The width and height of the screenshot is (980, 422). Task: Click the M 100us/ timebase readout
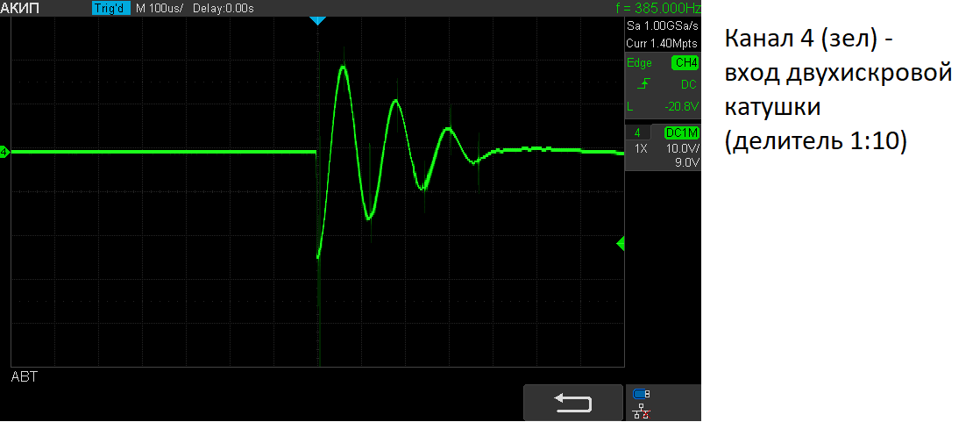tap(160, 8)
